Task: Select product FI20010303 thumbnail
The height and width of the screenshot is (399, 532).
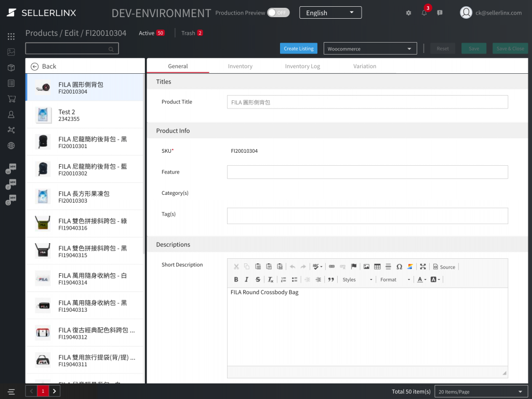Action: tap(43, 196)
